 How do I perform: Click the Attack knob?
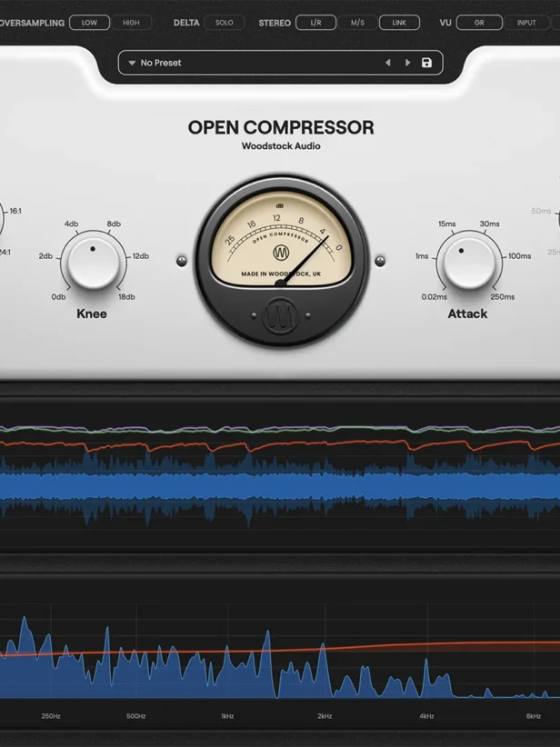click(469, 263)
